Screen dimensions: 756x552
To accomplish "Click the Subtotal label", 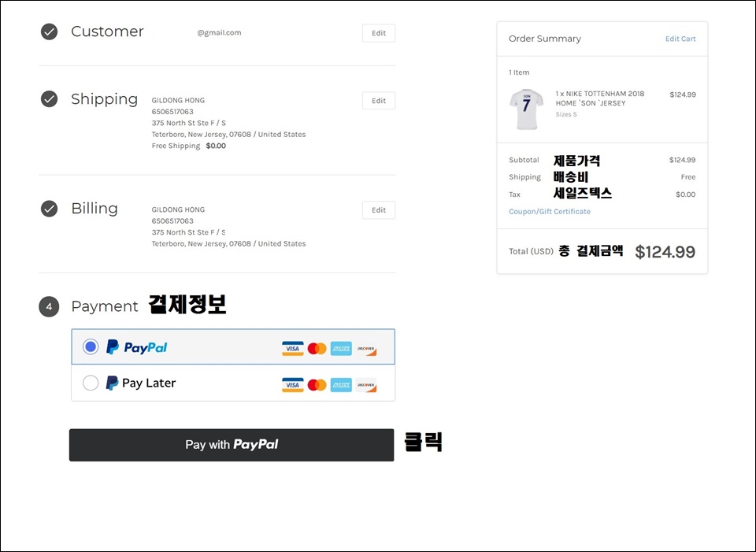I will click(524, 160).
